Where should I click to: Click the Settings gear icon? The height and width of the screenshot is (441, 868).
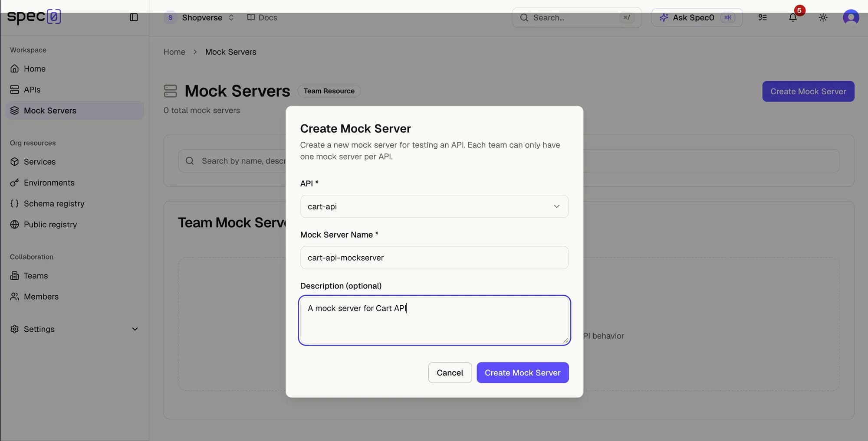[14, 329]
